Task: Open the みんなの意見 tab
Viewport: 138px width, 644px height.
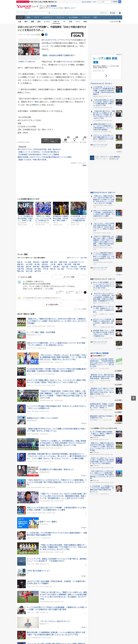Action: pos(73,17)
